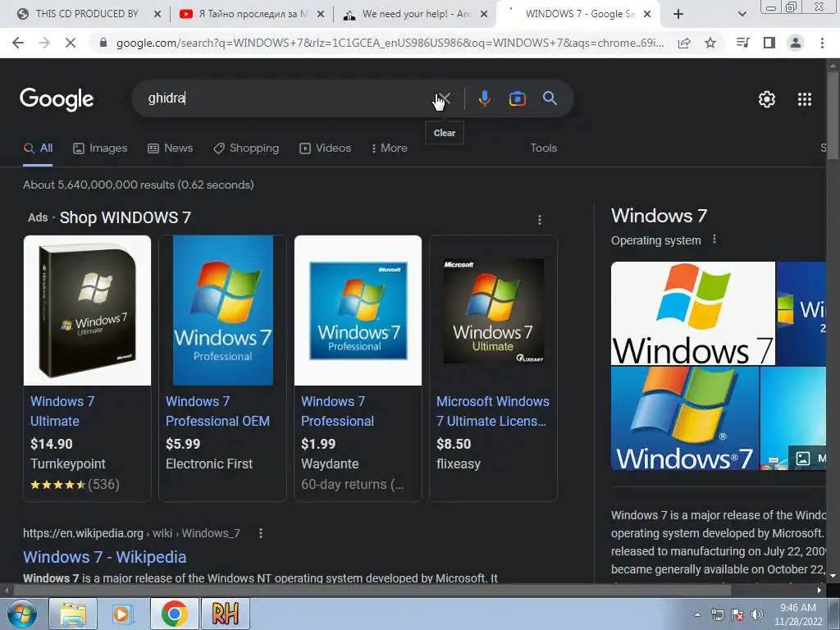The image size is (840, 630).
Task: Select the News results tab
Action: click(171, 148)
